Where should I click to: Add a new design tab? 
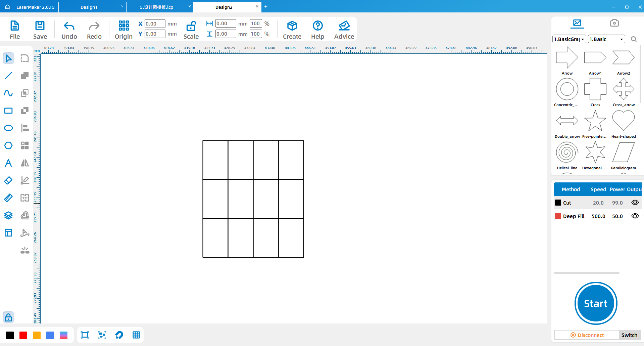[266, 7]
